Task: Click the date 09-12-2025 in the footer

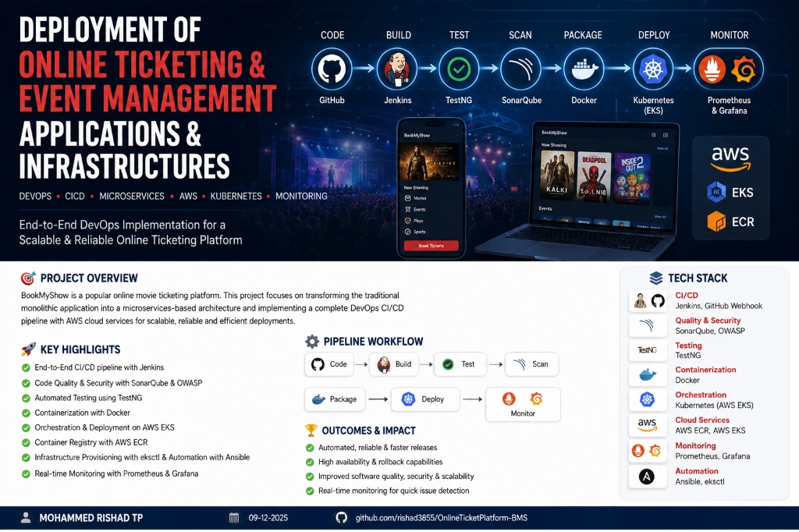Action: 268,518
